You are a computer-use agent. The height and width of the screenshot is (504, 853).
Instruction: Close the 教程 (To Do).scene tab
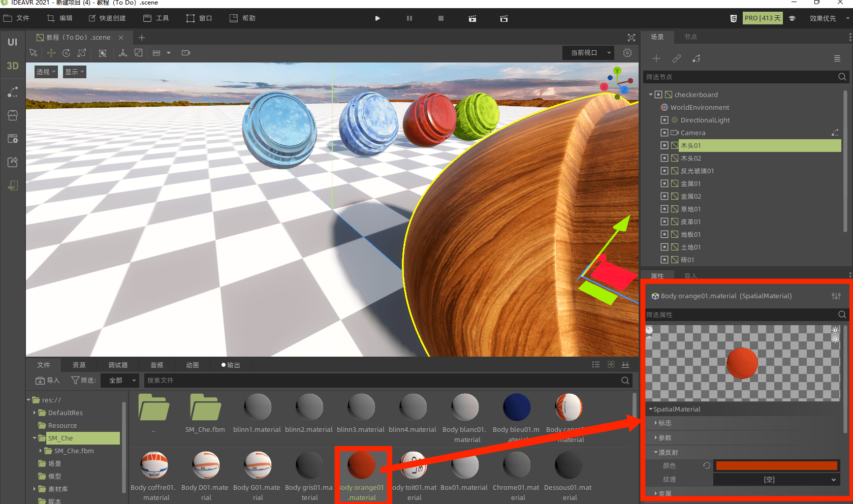[121, 38]
